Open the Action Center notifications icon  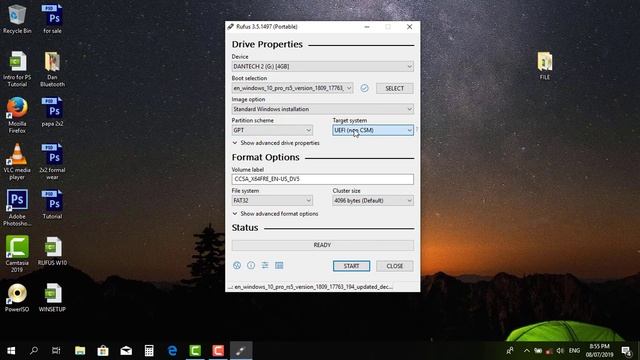(627, 350)
